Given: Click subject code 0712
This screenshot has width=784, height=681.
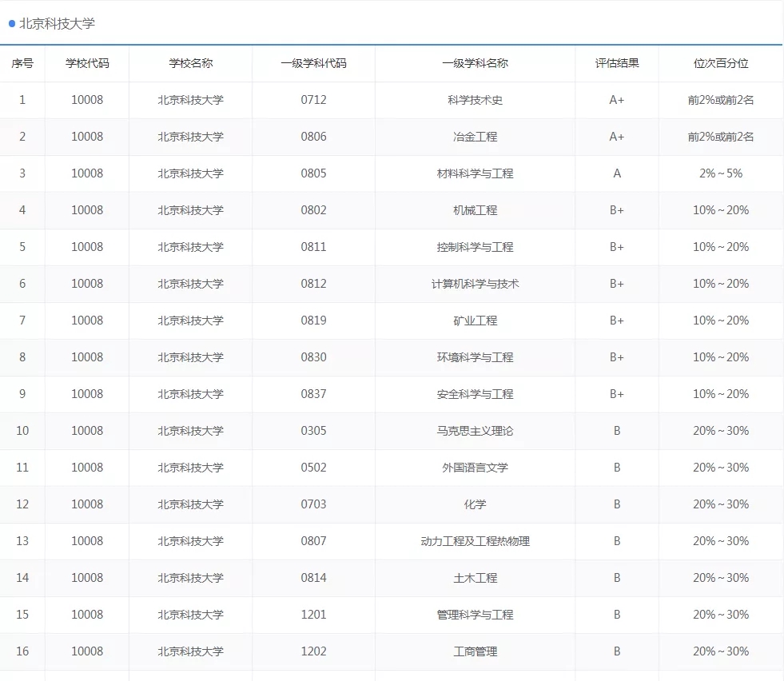Looking at the screenshot, I should click(x=313, y=100).
